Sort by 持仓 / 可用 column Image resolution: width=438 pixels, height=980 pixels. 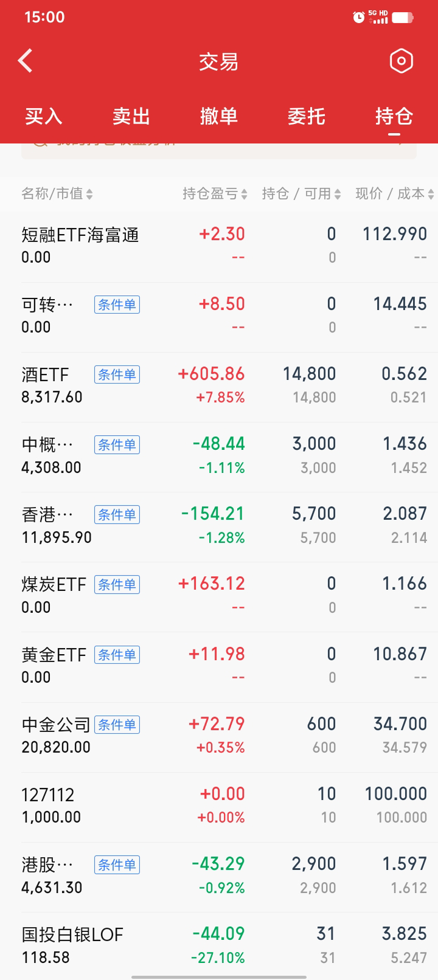[x=301, y=194]
